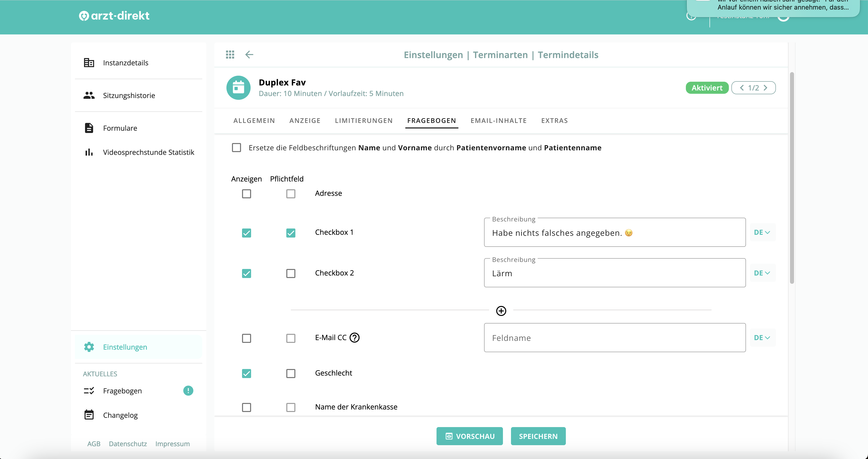Switch to the Extras tab
868x459 pixels.
[x=554, y=121]
